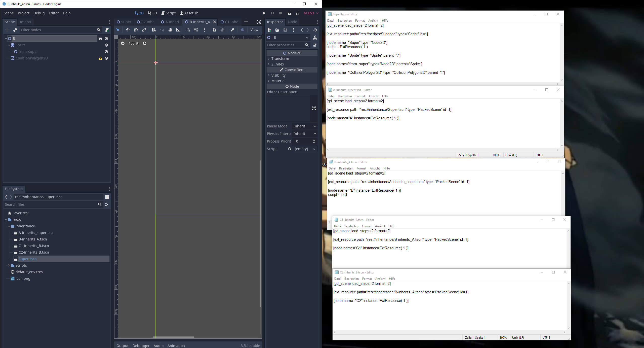Screen dimensions: 644x348
Task: Increment Process Priority with the up stepper
Action: (314, 140)
